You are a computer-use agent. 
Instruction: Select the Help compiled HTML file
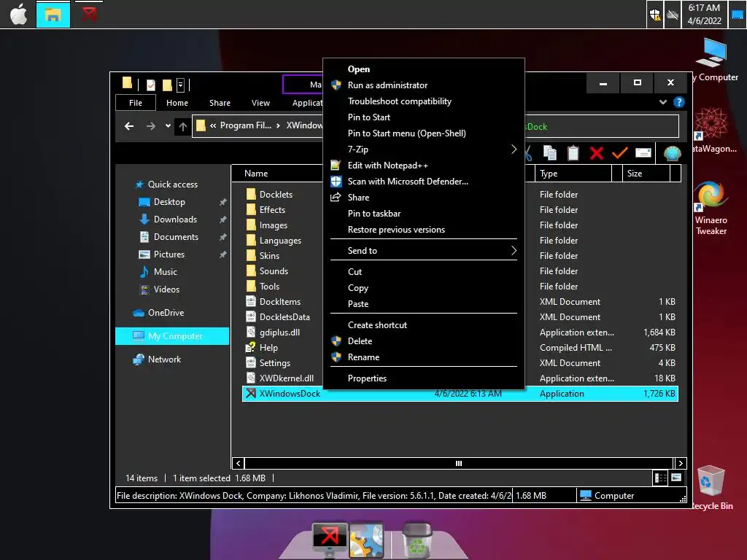coord(268,348)
